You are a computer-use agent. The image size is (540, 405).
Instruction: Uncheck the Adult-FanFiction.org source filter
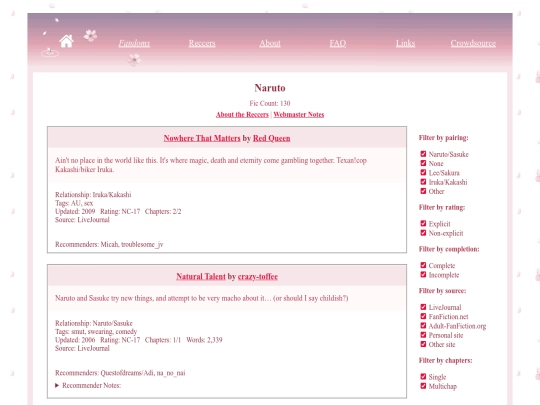point(423,325)
